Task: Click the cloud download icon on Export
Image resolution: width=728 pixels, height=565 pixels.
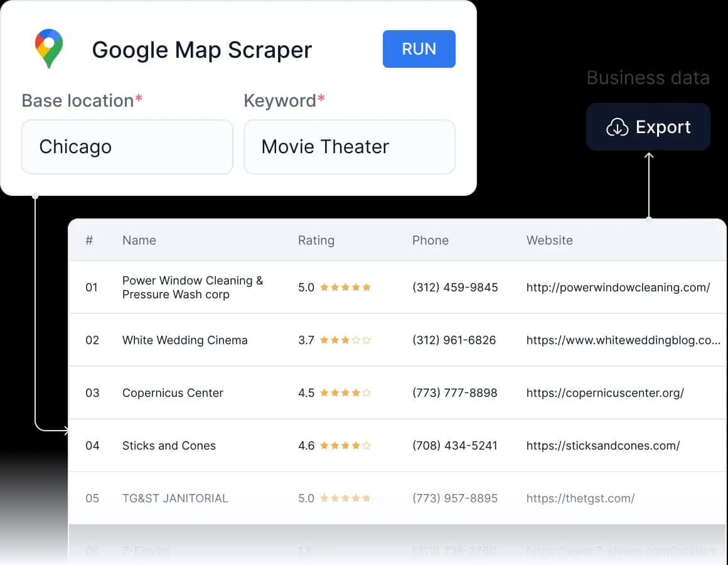Action: (x=617, y=127)
